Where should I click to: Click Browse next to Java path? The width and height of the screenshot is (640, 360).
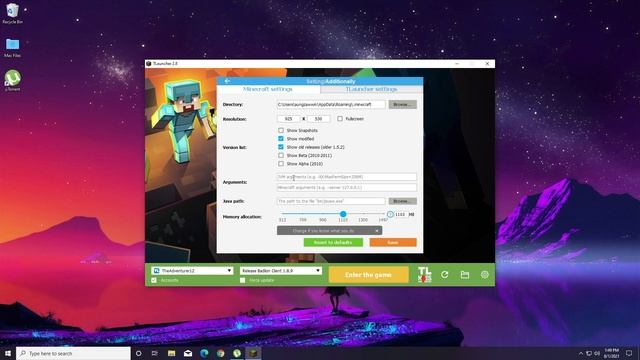pyautogui.click(x=402, y=201)
